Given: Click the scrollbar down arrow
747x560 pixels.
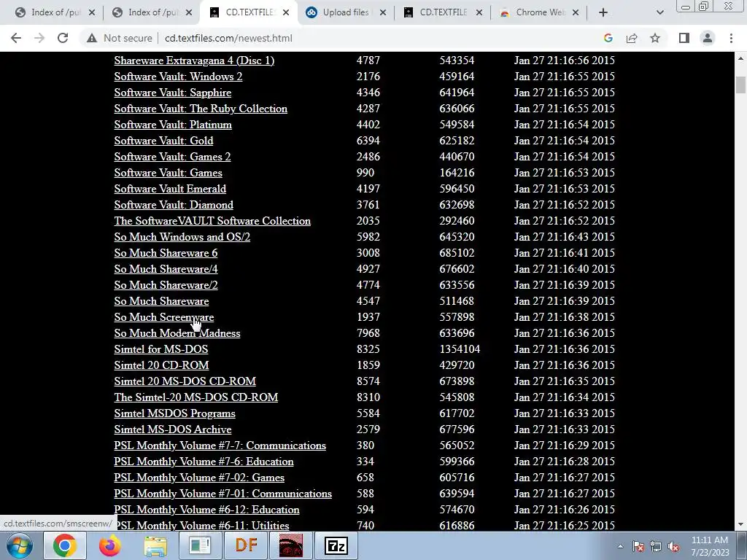Looking at the screenshot, I should coord(740,524).
